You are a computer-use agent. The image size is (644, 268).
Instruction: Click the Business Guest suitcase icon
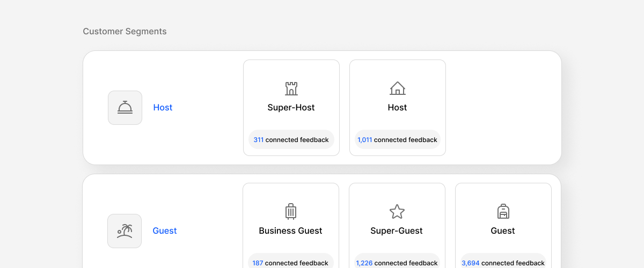pyautogui.click(x=290, y=212)
